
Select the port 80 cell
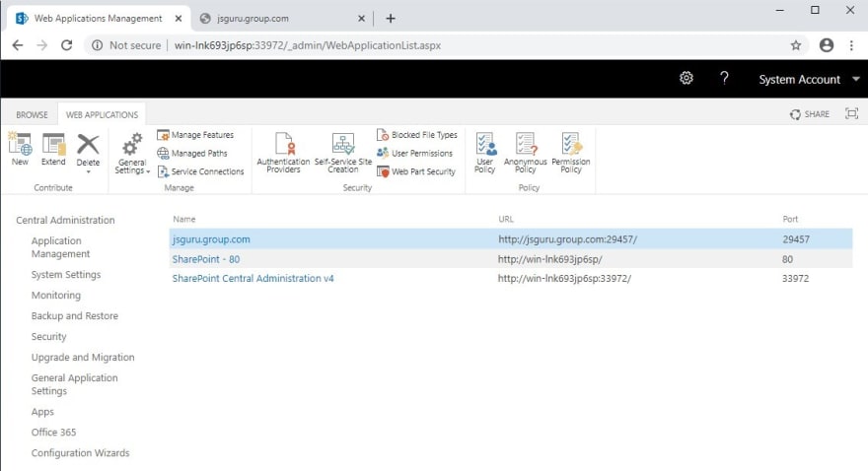(788, 259)
